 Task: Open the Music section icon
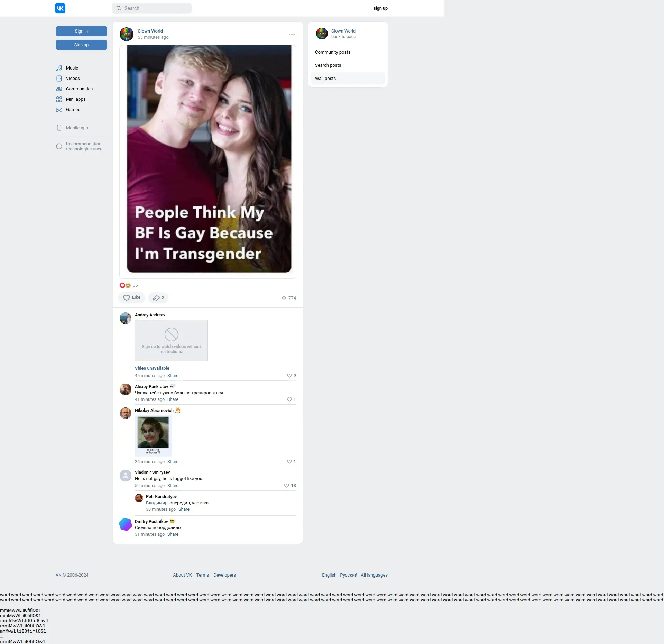[x=59, y=68]
